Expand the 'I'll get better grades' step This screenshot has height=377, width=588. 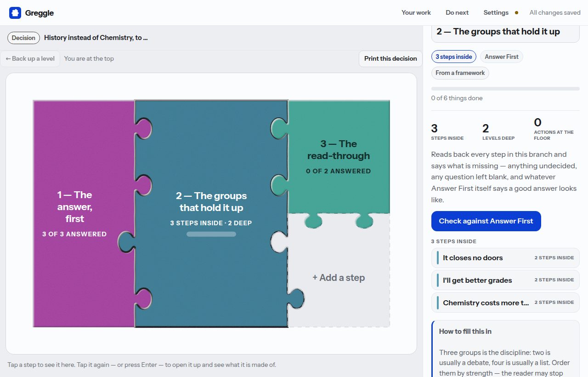tap(505, 280)
